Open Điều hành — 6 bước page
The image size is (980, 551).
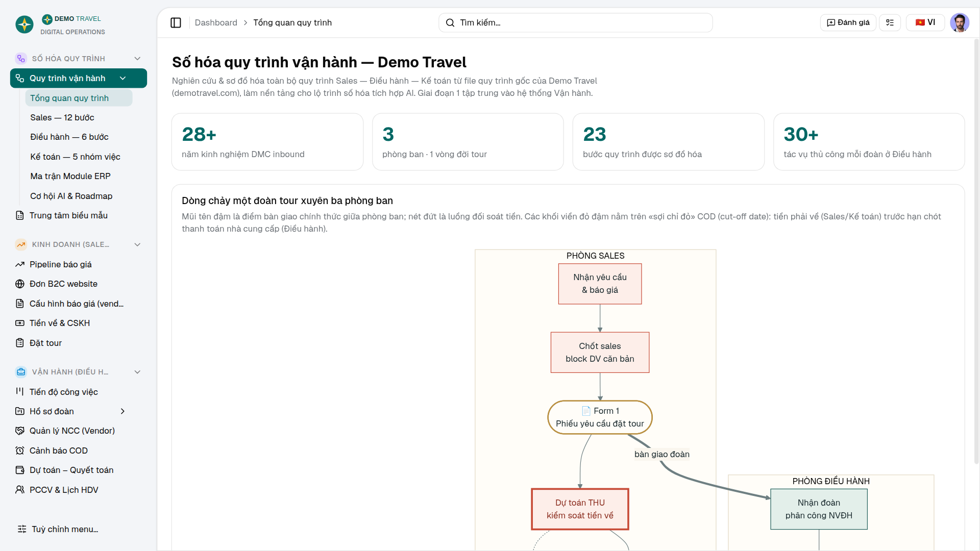coord(79,137)
